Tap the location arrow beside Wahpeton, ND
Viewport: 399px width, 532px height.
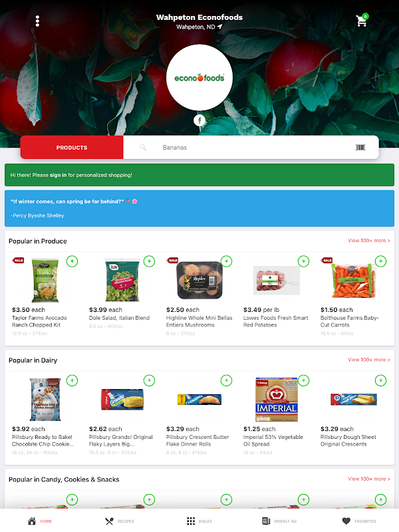tap(220, 27)
